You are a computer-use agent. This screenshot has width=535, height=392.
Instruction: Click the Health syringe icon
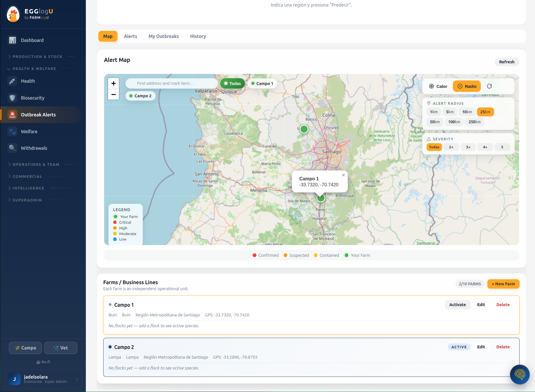click(12, 81)
